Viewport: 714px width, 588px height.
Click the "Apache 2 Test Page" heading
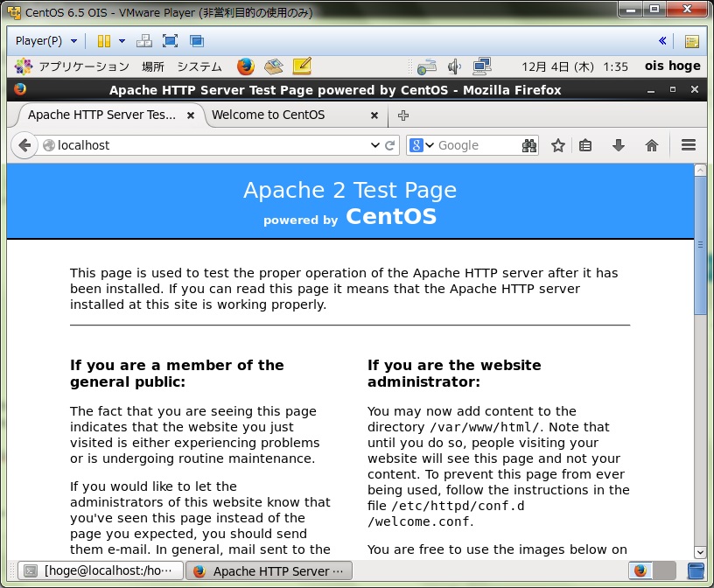(350, 190)
